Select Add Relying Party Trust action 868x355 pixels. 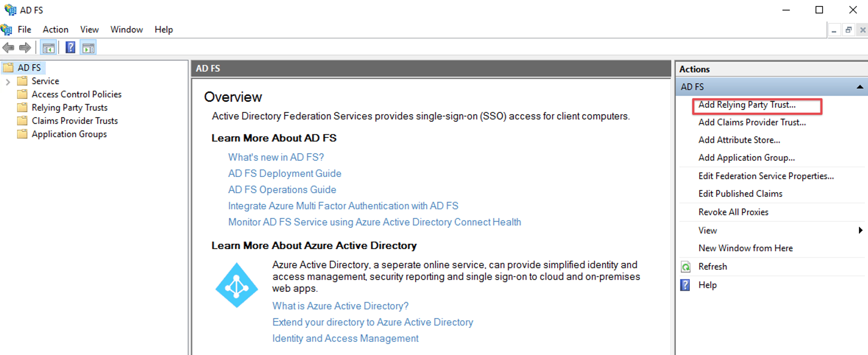click(x=747, y=105)
